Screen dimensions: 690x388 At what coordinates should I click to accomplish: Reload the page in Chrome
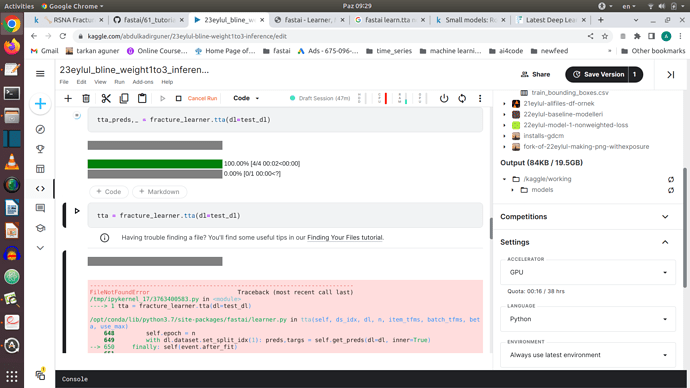[x=63, y=36]
